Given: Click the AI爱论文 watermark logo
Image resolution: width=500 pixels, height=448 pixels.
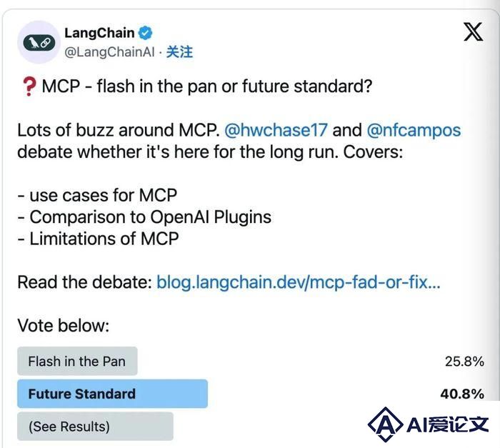Looking at the screenshot, I should (x=428, y=424).
